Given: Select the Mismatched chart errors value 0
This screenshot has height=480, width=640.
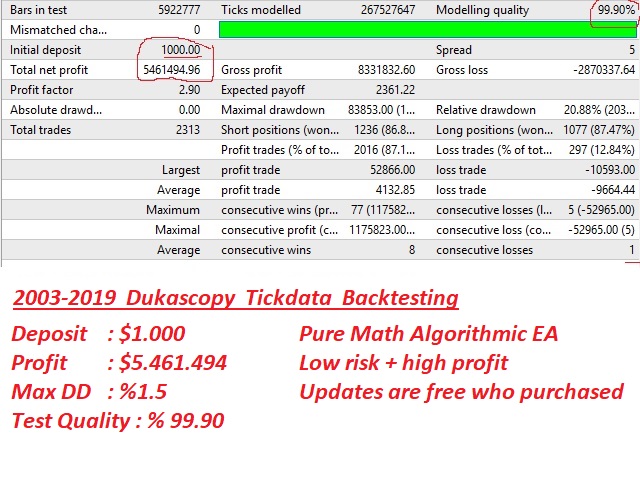Looking at the screenshot, I should (197, 30).
